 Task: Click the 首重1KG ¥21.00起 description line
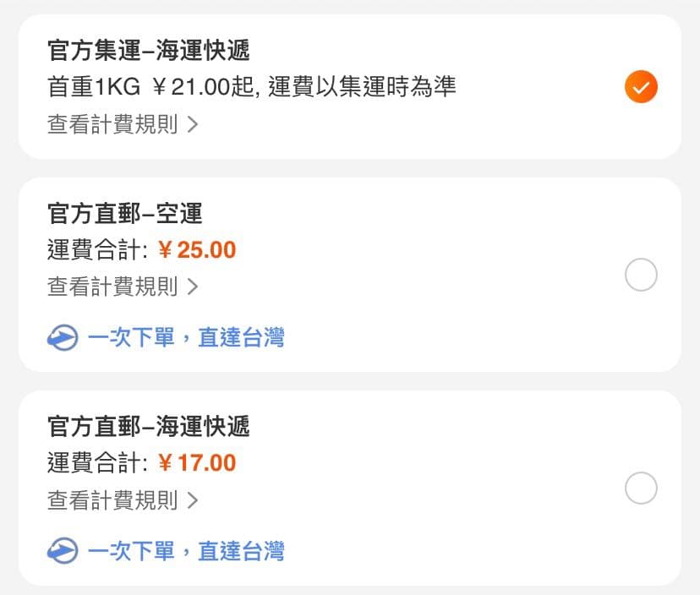[x=251, y=86]
